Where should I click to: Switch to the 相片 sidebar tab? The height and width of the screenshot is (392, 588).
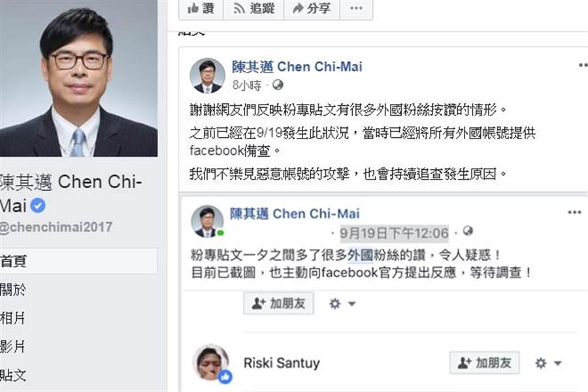tap(14, 319)
